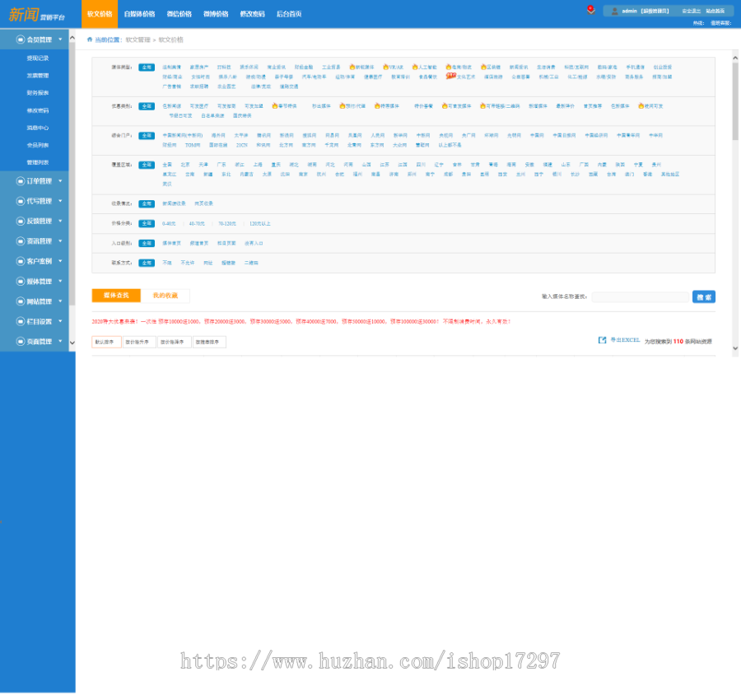Click the sidebar scroll-down arrow
Image resolution: width=741 pixels, height=700 pixels.
click(x=72, y=343)
